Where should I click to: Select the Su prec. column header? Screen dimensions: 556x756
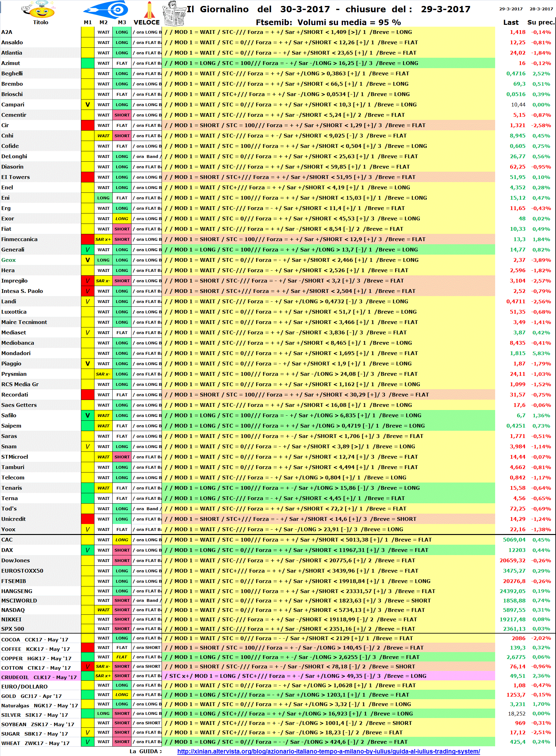click(541, 22)
